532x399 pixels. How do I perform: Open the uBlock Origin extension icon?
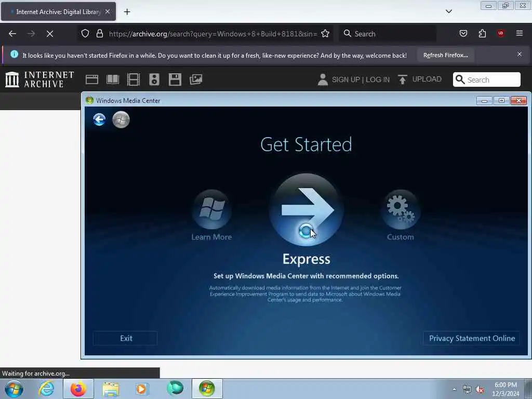501,33
